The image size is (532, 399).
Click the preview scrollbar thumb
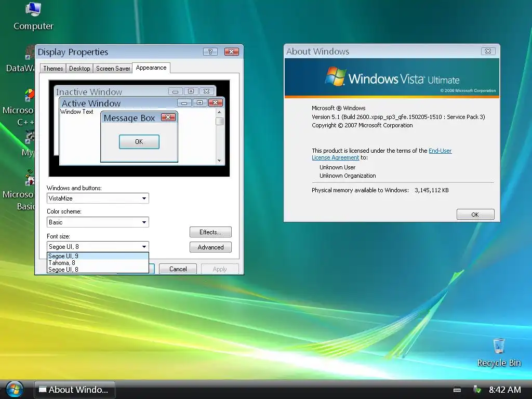click(220, 121)
